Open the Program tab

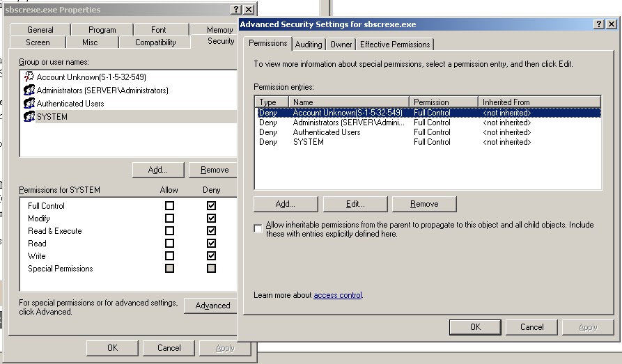(x=102, y=30)
